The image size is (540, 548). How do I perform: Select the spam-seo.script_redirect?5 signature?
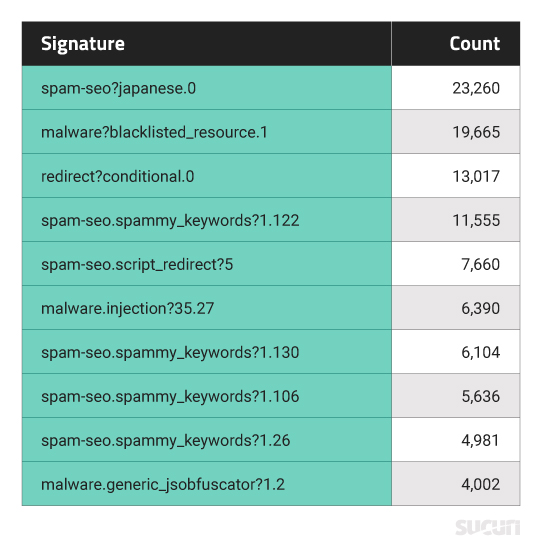pyautogui.click(x=137, y=265)
